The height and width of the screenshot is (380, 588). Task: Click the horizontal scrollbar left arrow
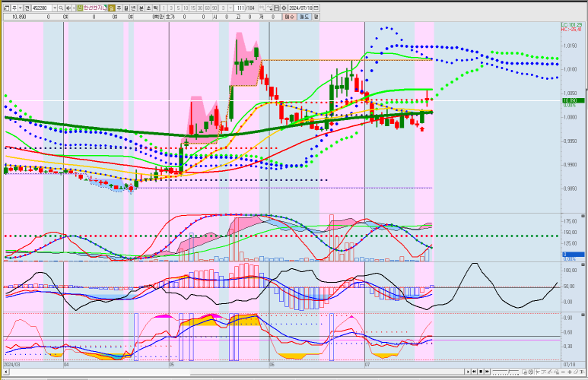[6, 372]
